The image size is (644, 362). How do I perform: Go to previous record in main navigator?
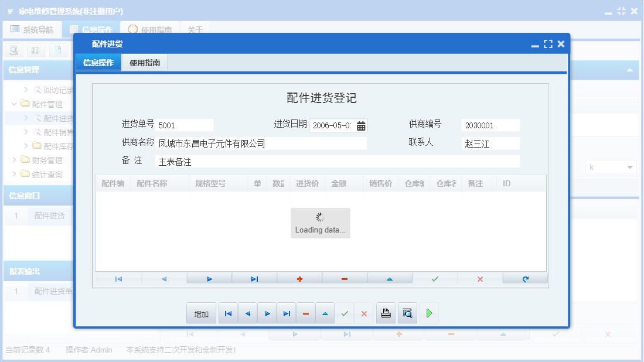click(248, 313)
